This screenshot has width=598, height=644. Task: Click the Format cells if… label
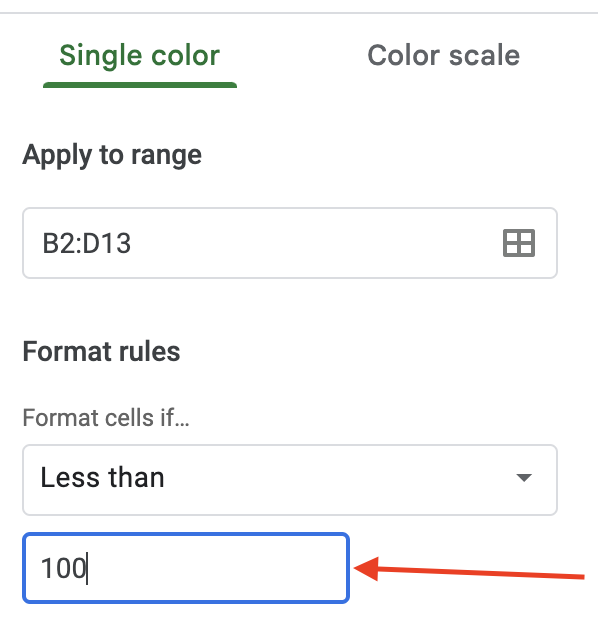[106, 418]
